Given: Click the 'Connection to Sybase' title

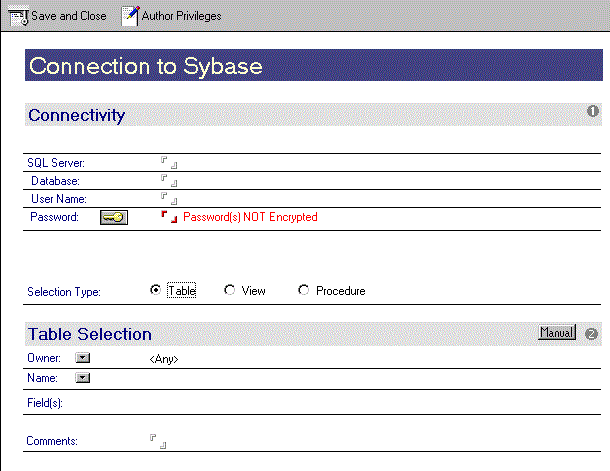Looking at the screenshot, I should point(146,66).
